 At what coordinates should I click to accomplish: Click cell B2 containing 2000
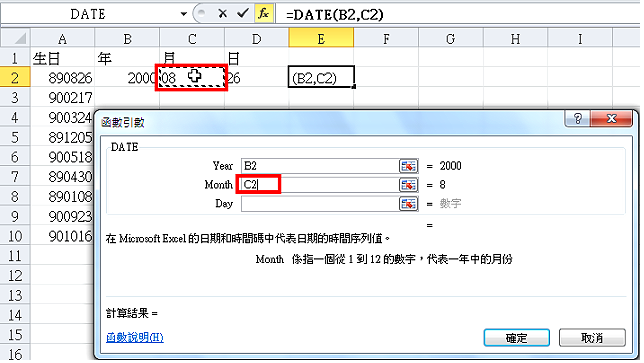[x=126, y=78]
